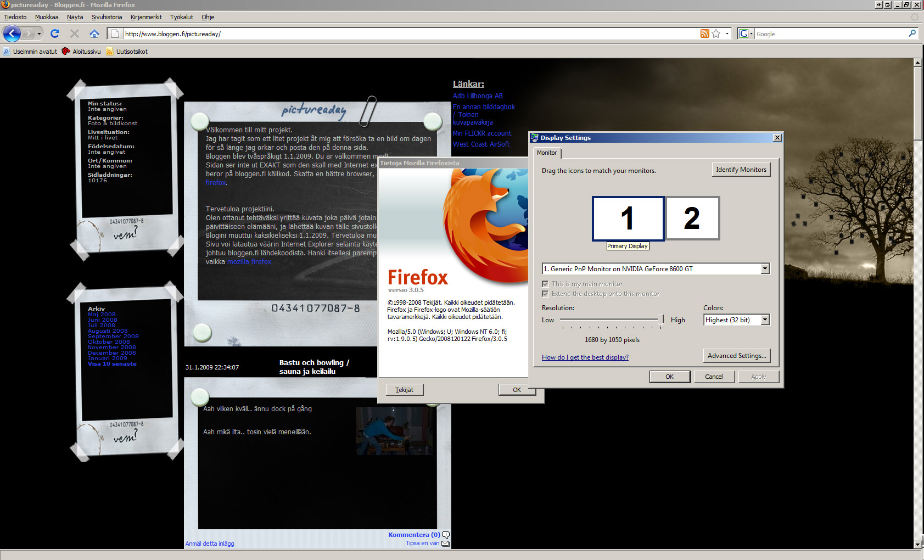Close the Display Settings dialog

pyautogui.click(x=777, y=138)
